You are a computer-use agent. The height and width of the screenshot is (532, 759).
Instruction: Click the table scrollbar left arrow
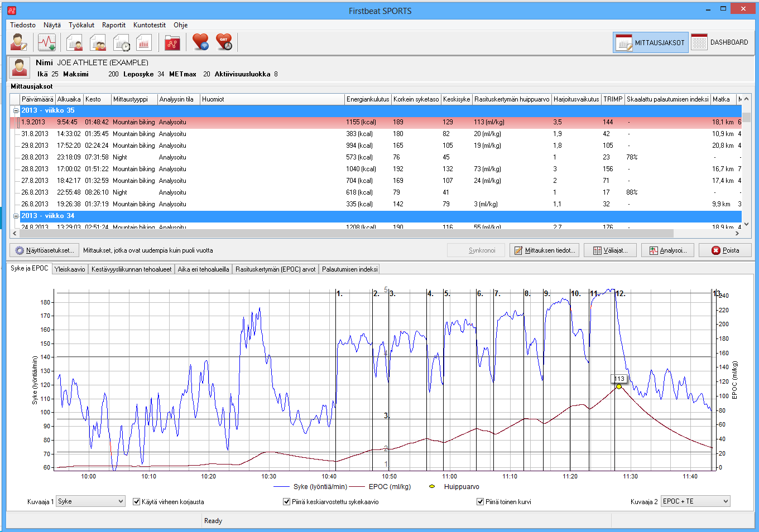tap(15, 233)
